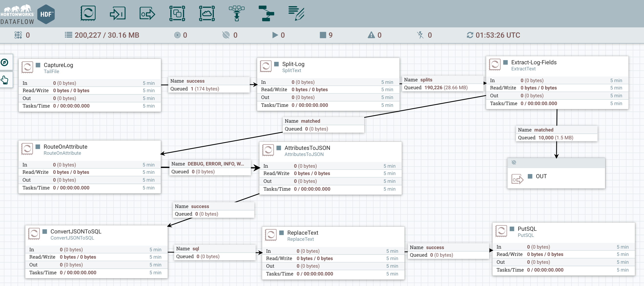Click the 01:53:26 UTC timestamp
Viewport: 644px width, 286px height.
pyautogui.click(x=498, y=35)
